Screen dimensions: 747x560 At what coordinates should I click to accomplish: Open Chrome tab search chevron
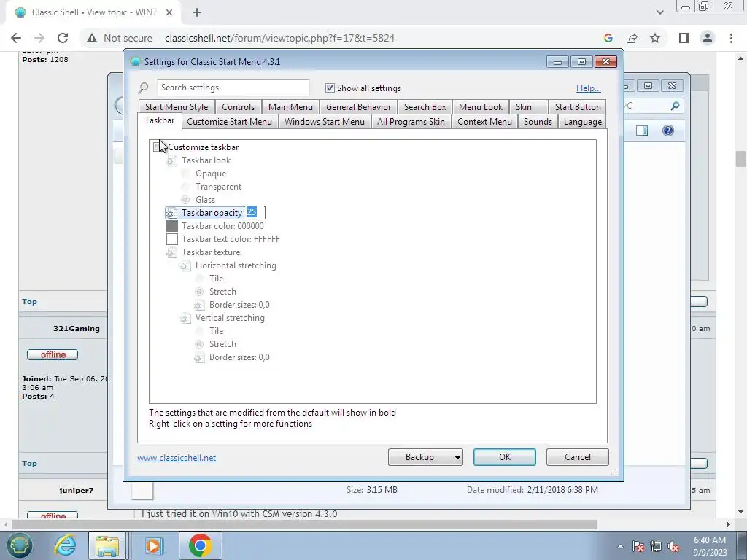click(659, 12)
